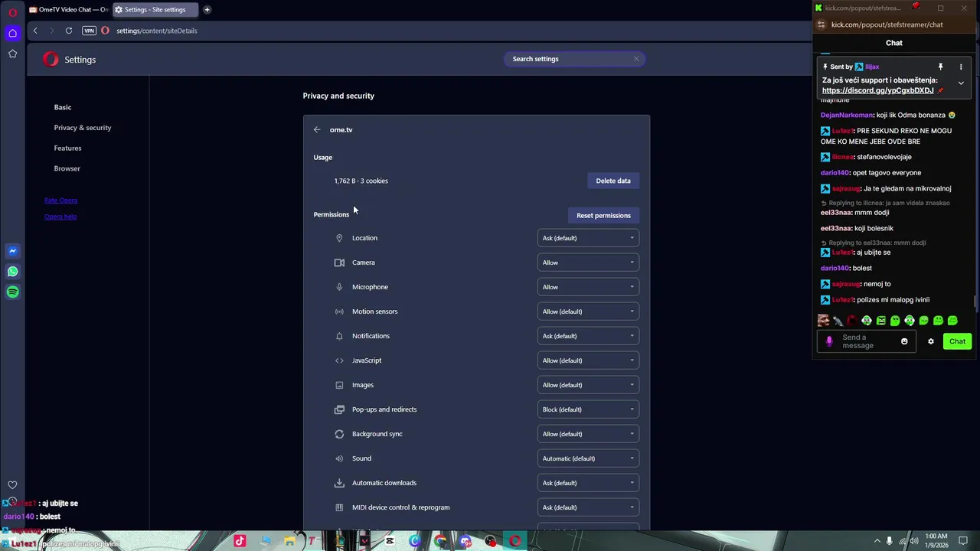Click the VPN badge in address bar
The image size is (980, 551).
click(x=89, y=31)
